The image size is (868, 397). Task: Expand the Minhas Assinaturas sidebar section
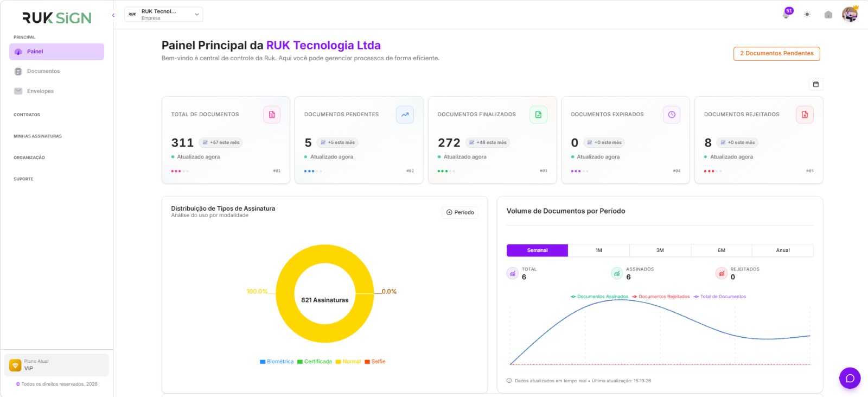click(38, 136)
